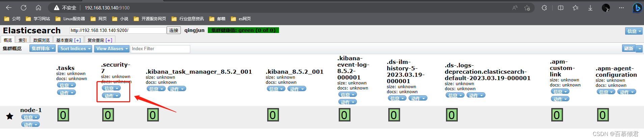
Task: Open the es网页 bookmarks folder
Action: 241,19
